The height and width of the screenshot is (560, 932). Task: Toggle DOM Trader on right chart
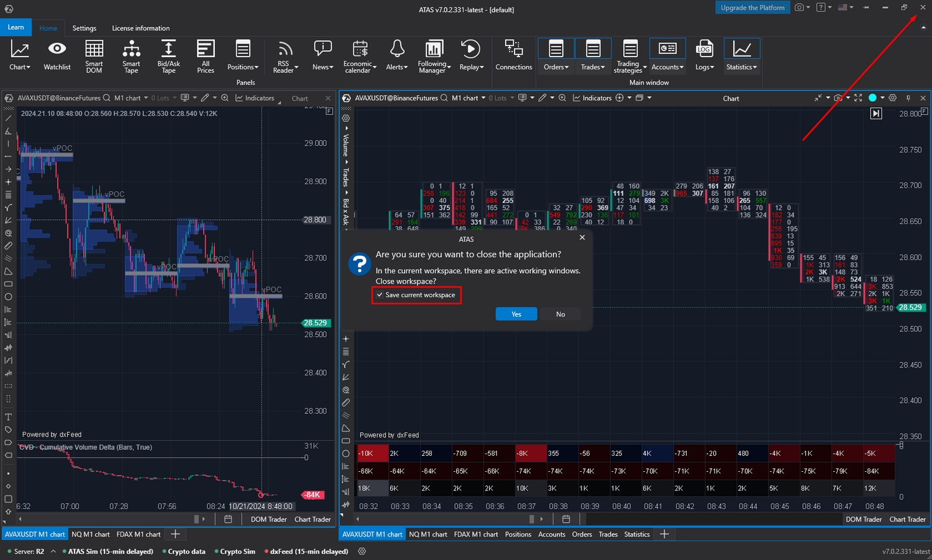pos(863,519)
